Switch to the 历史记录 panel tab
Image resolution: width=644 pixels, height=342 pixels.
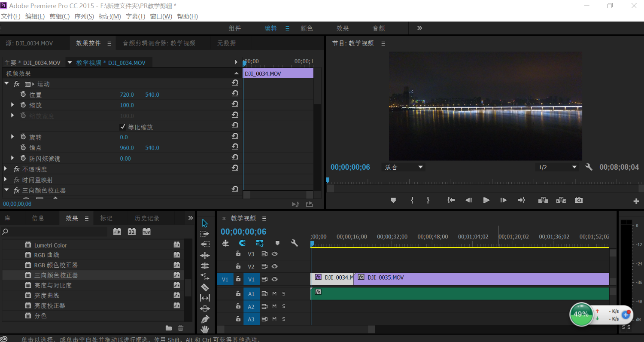pos(147,218)
